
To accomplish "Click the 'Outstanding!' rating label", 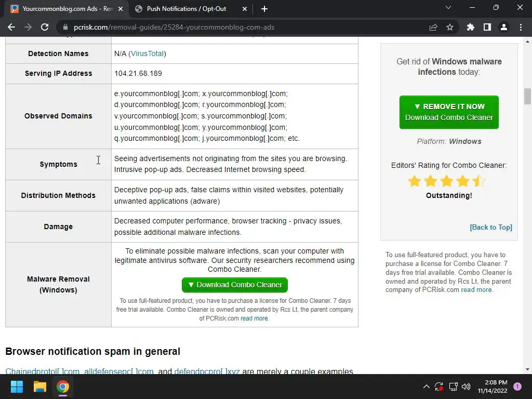I will click(x=449, y=195).
